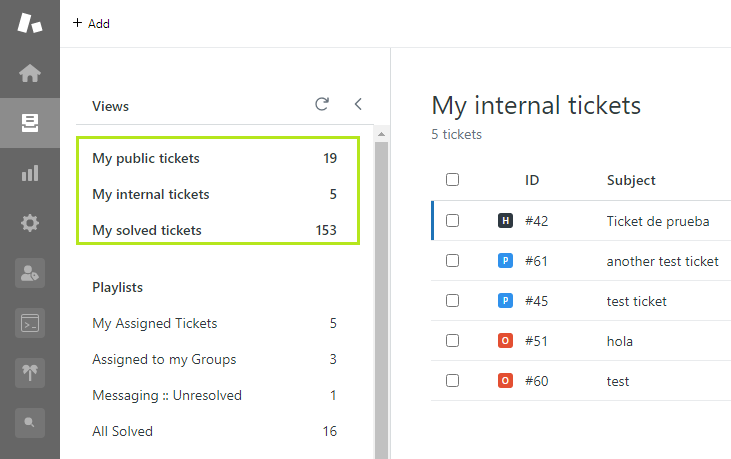Click the terminal console sidebar icon
This screenshot has width=731, height=459.
(30, 323)
